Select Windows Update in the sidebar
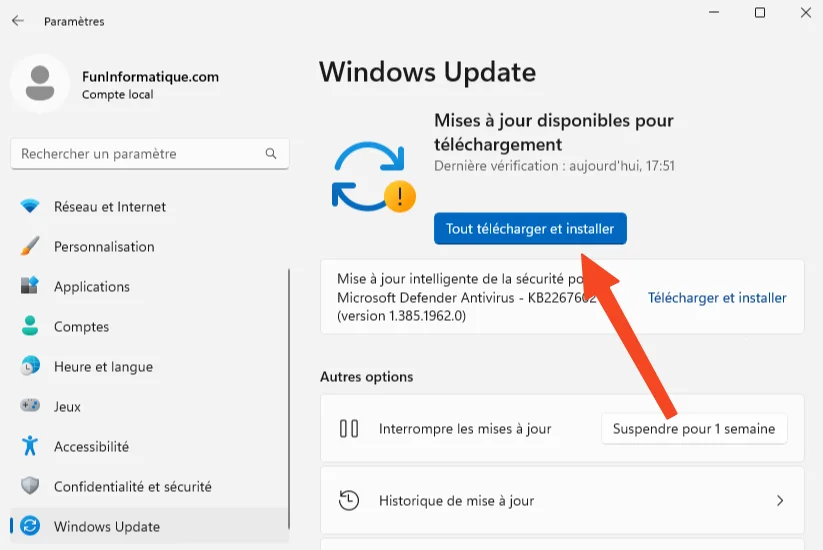The height and width of the screenshot is (550, 823). pyautogui.click(x=150, y=526)
